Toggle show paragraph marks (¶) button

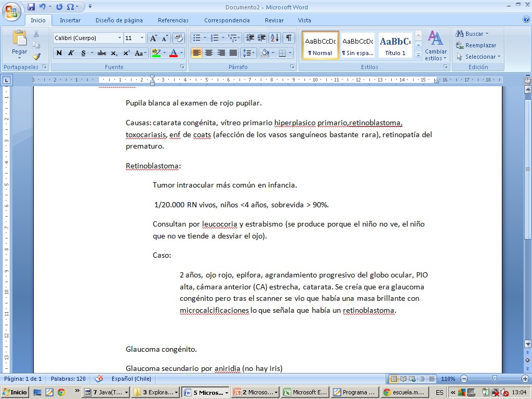288,38
